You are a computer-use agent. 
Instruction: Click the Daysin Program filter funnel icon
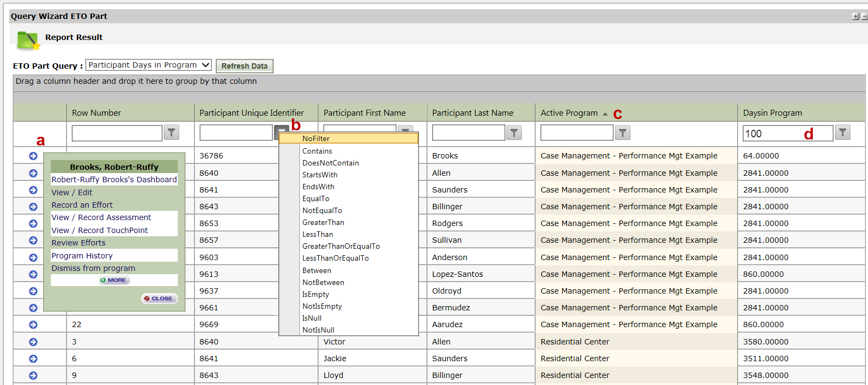tap(843, 132)
